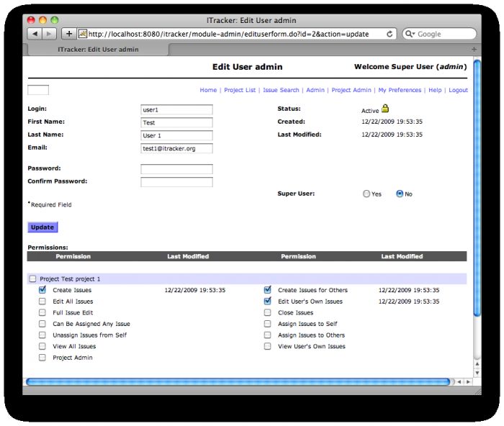Check the View All Issues permission
Image resolution: width=504 pixels, height=426 pixels.
(x=42, y=346)
